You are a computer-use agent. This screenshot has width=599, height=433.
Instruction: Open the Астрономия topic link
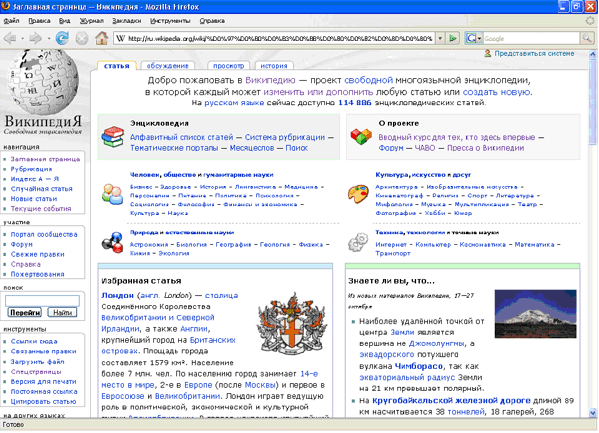tap(149, 245)
